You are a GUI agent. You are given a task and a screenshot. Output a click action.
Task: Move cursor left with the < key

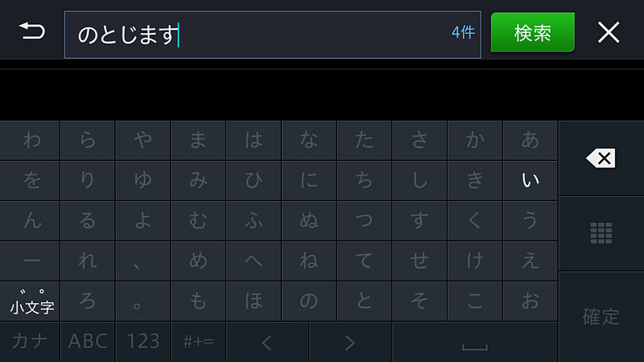tap(268, 342)
